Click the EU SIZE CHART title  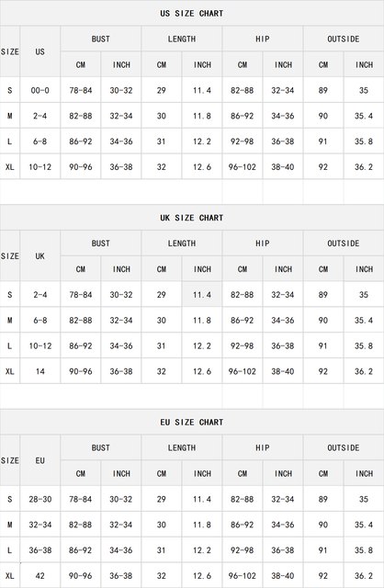coord(192,422)
